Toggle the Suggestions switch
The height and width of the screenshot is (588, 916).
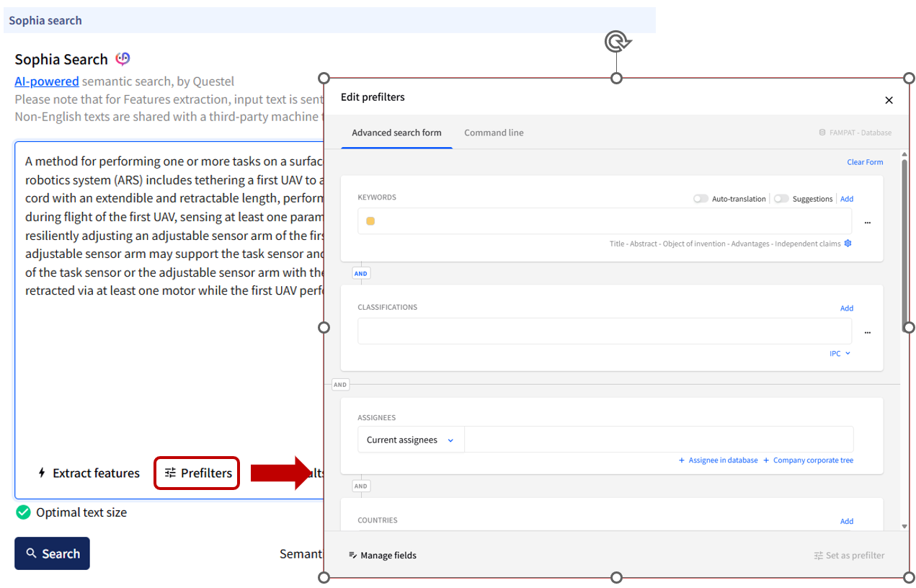[x=781, y=199]
